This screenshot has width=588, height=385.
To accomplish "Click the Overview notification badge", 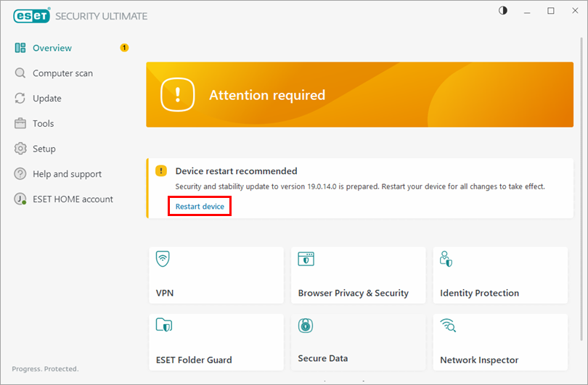I will pos(124,48).
